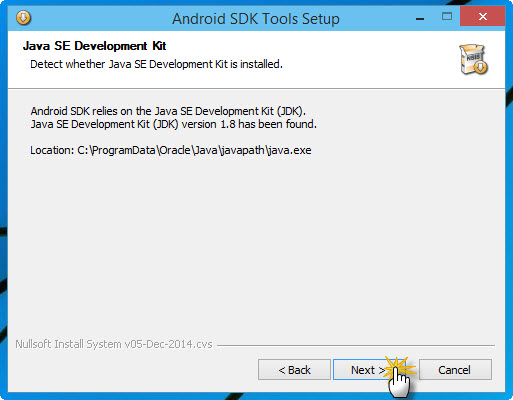
Task: Maximize the setup window
Action: (x=447, y=16)
